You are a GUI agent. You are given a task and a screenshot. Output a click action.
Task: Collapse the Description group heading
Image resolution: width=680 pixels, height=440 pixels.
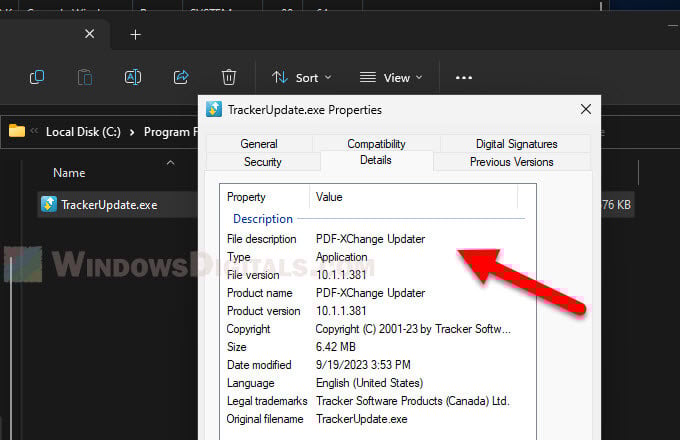(x=263, y=219)
